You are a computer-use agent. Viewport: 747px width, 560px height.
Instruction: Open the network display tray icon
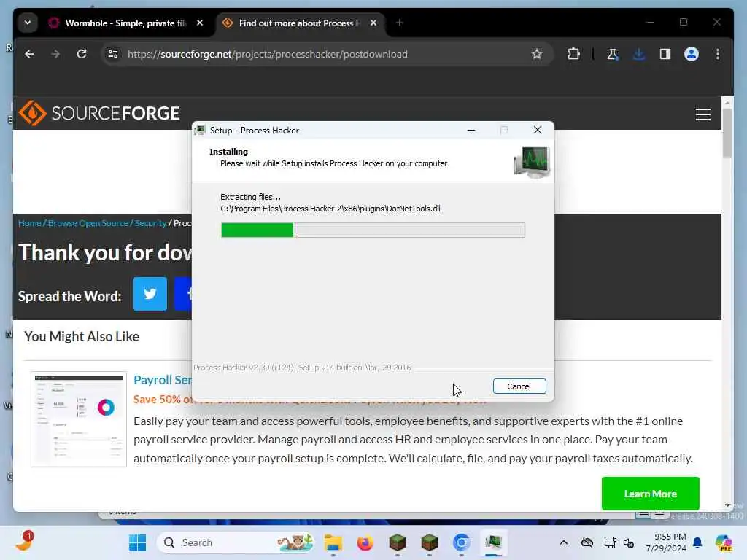pos(610,542)
